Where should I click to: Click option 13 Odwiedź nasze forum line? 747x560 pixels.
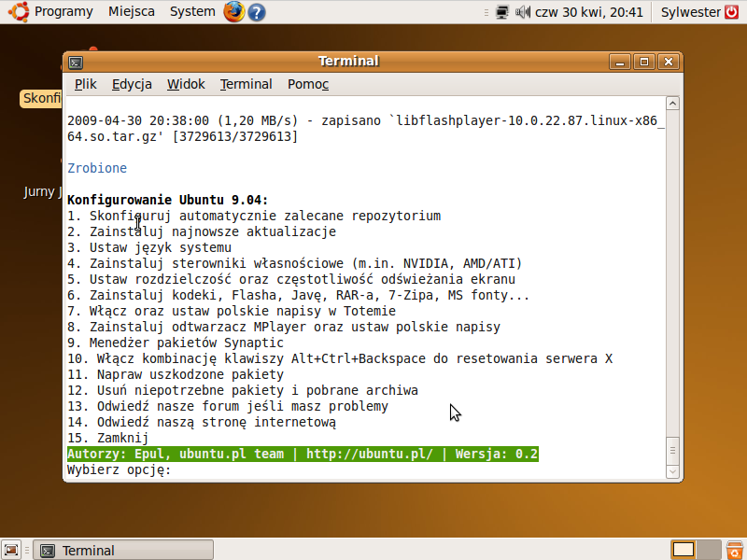[228, 406]
